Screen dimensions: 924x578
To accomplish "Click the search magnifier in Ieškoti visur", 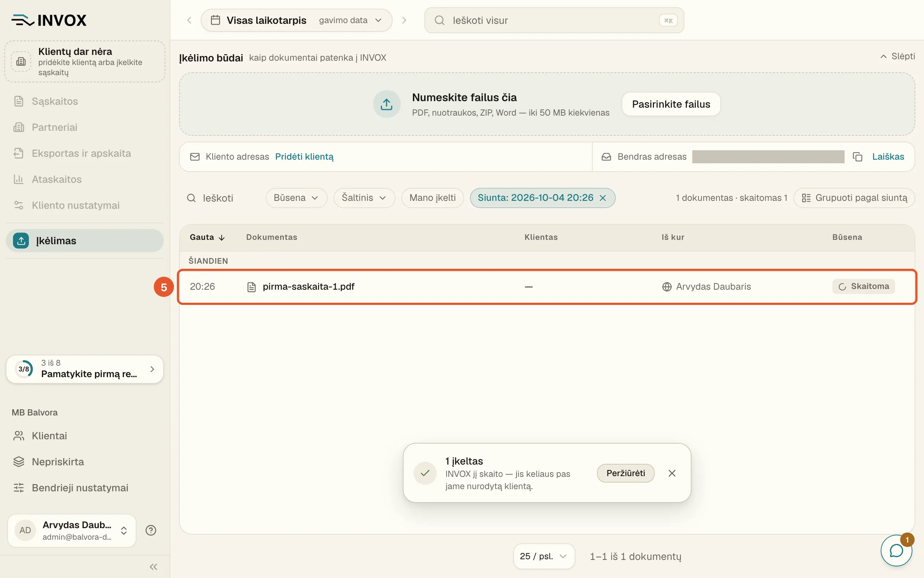I will pos(440,20).
